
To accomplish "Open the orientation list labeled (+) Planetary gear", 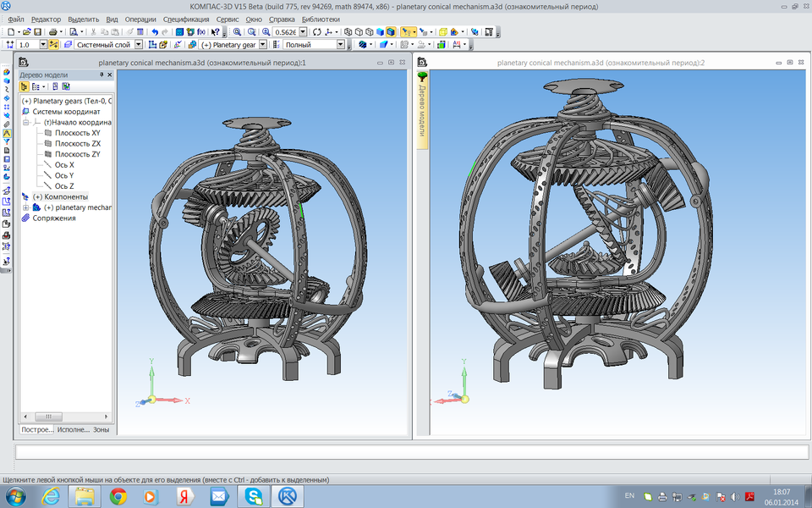I will (x=262, y=43).
